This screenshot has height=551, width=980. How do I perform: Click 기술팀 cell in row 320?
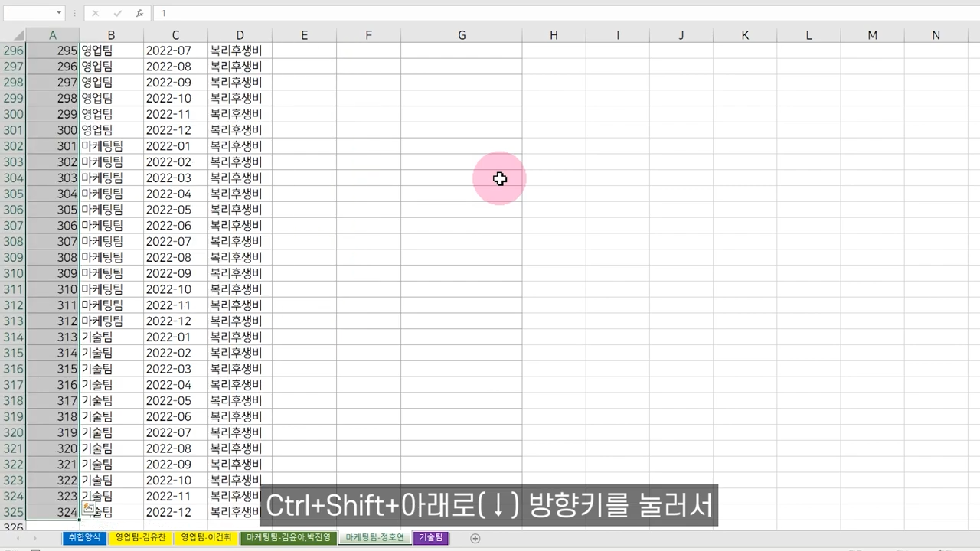pyautogui.click(x=111, y=432)
